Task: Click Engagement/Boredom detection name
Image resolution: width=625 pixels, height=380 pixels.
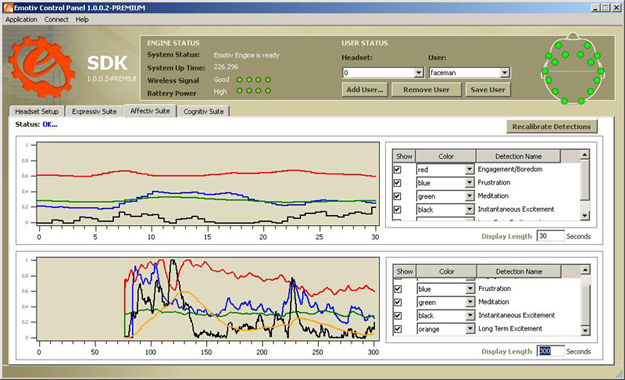Action: 510,169
